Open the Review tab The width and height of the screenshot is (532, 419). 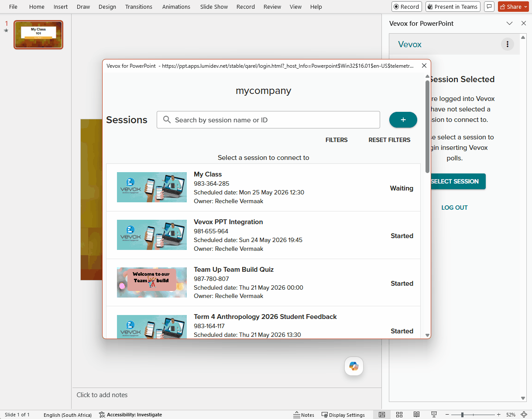(x=272, y=7)
